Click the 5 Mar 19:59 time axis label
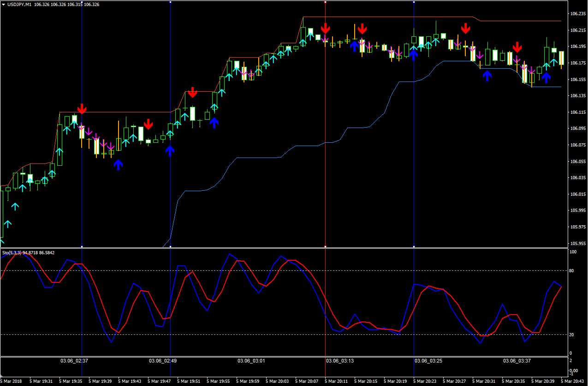Image resolution: width=588 pixels, height=386 pixels. tap(248, 381)
